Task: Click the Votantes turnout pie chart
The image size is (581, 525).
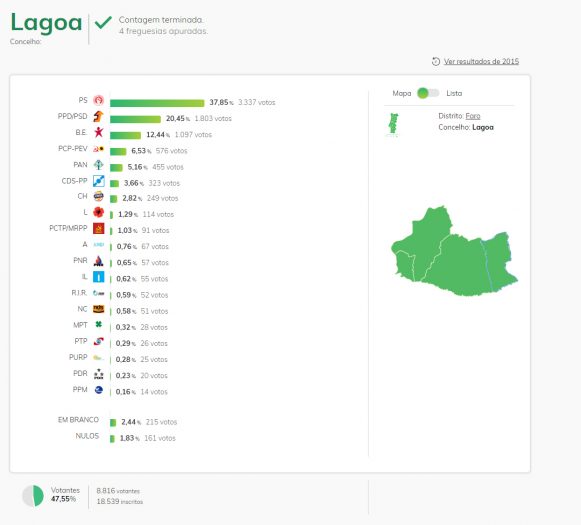Action: click(x=33, y=496)
